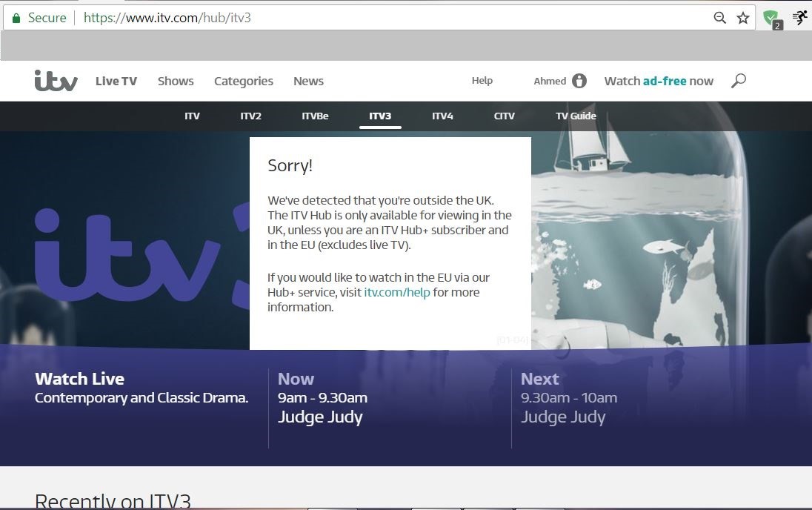Switch to the ITV channel tab
Image resolution: width=812 pixels, height=510 pixels.
[x=192, y=116]
